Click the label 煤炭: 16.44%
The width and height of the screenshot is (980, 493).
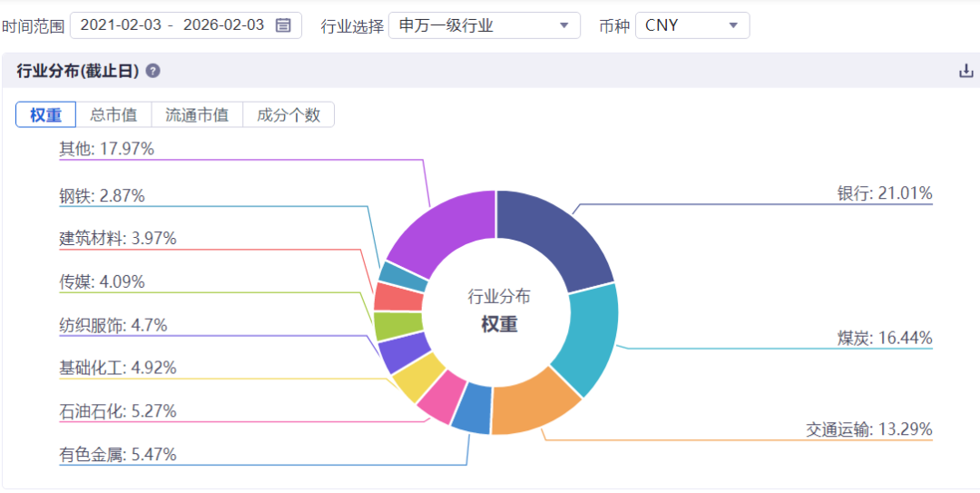(885, 339)
